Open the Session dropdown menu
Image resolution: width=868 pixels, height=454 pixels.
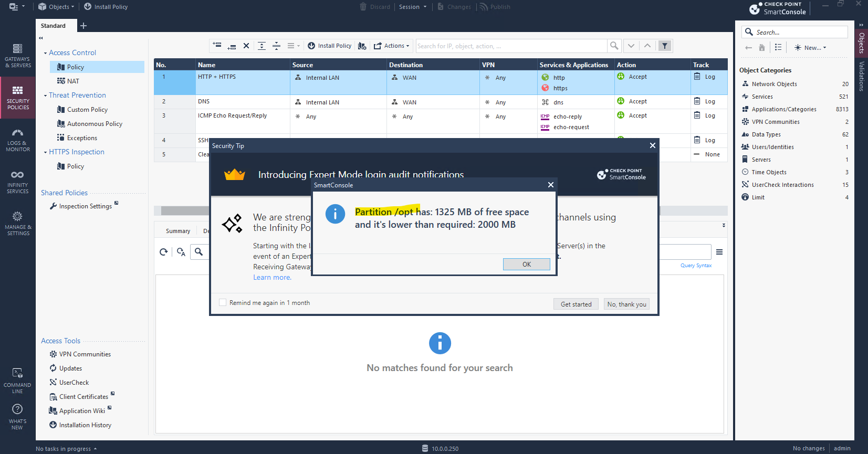413,7
